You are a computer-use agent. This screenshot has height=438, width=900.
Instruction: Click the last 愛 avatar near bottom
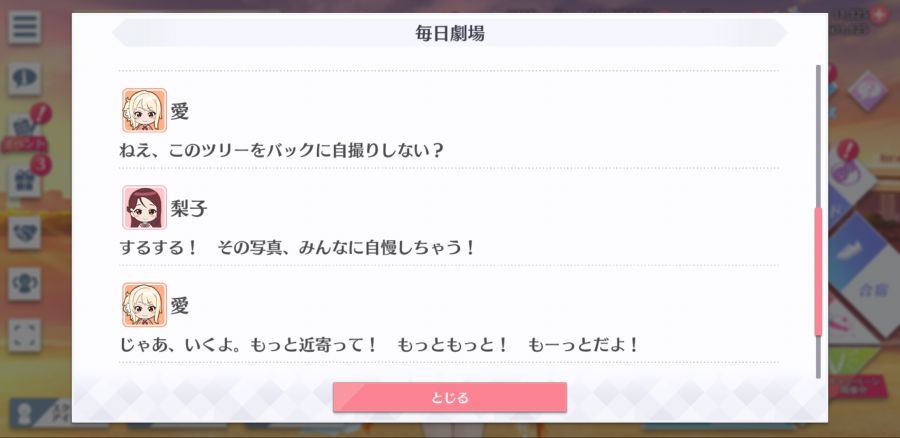(x=144, y=304)
